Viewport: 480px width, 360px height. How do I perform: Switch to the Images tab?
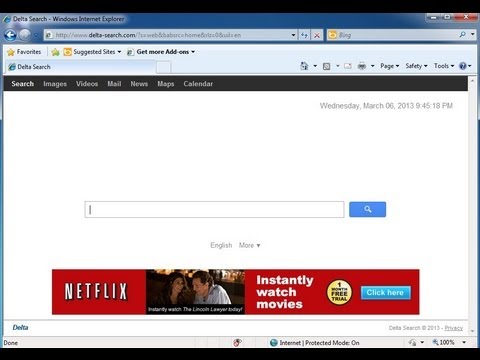55,84
